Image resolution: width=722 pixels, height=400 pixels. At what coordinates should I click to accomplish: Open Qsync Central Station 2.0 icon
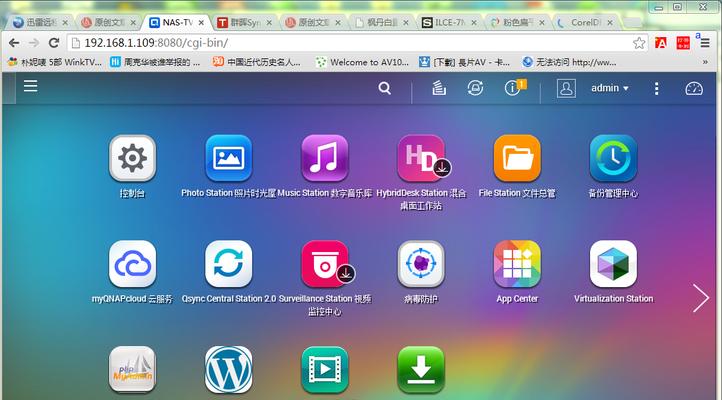tap(228, 264)
